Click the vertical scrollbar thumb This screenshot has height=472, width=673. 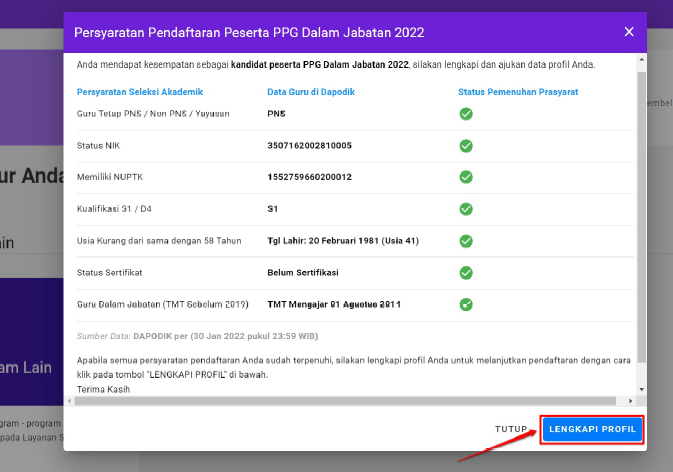point(642,217)
